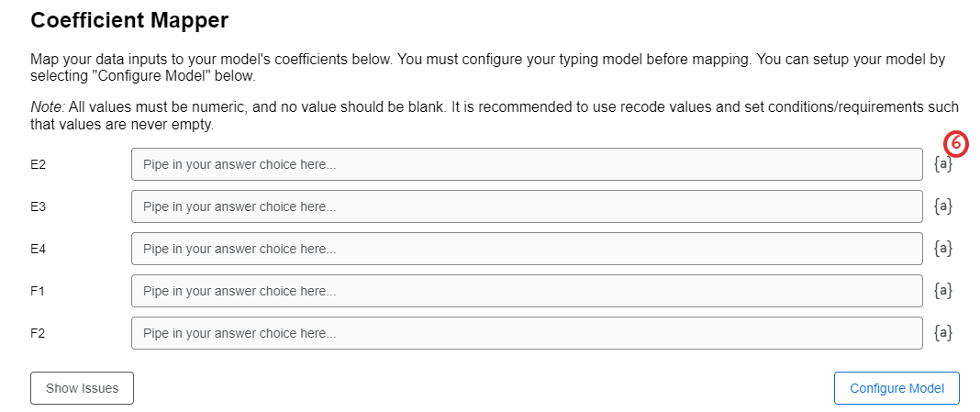980x412 pixels.
Task: Select the F1 coefficient label
Action: [38, 292]
